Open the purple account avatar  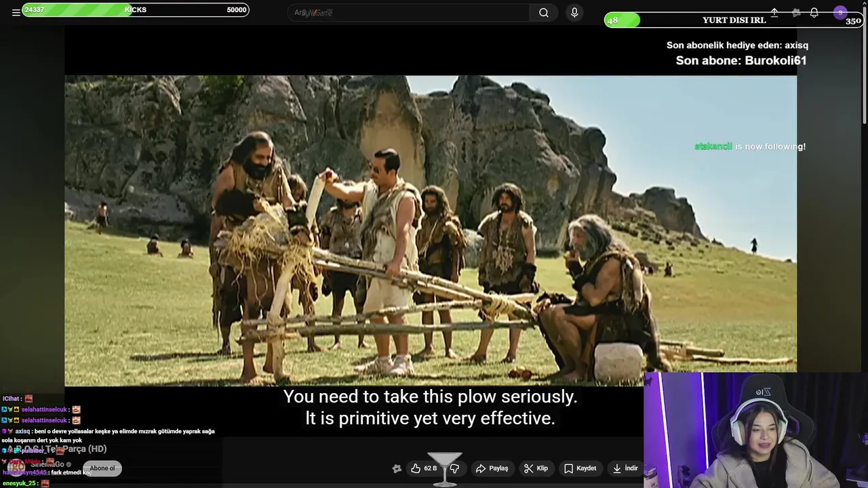(840, 12)
